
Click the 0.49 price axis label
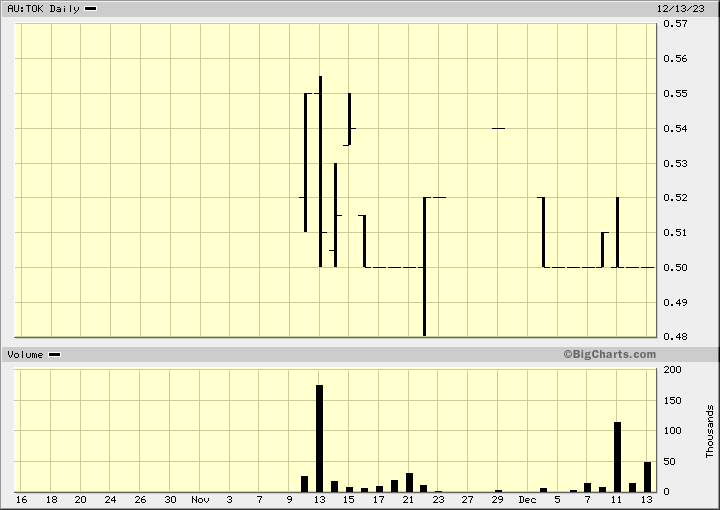point(675,302)
